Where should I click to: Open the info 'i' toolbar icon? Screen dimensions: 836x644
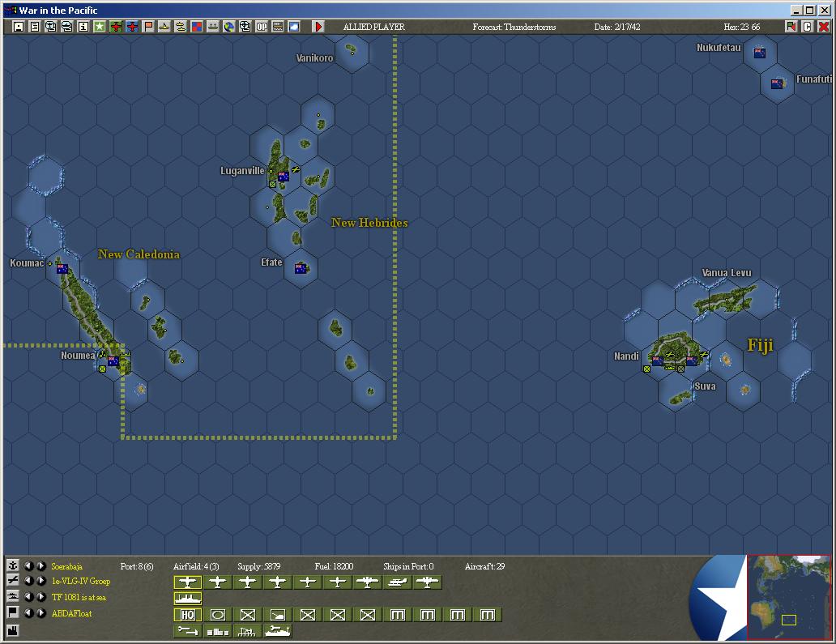coord(83,27)
